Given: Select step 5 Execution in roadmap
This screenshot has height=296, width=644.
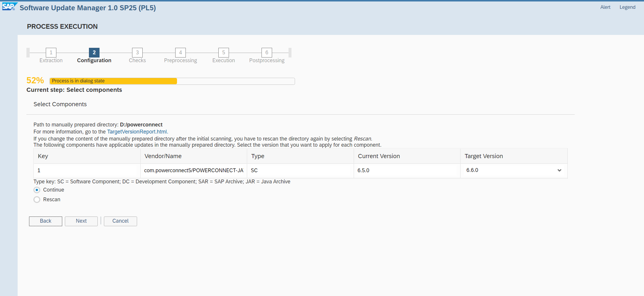Looking at the screenshot, I should [x=224, y=53].
